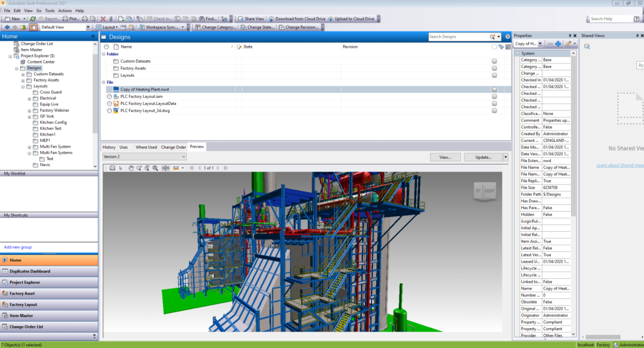Open the New button dropdown arrow
This screenshot has width=644, height=348.
click(25, 19)
